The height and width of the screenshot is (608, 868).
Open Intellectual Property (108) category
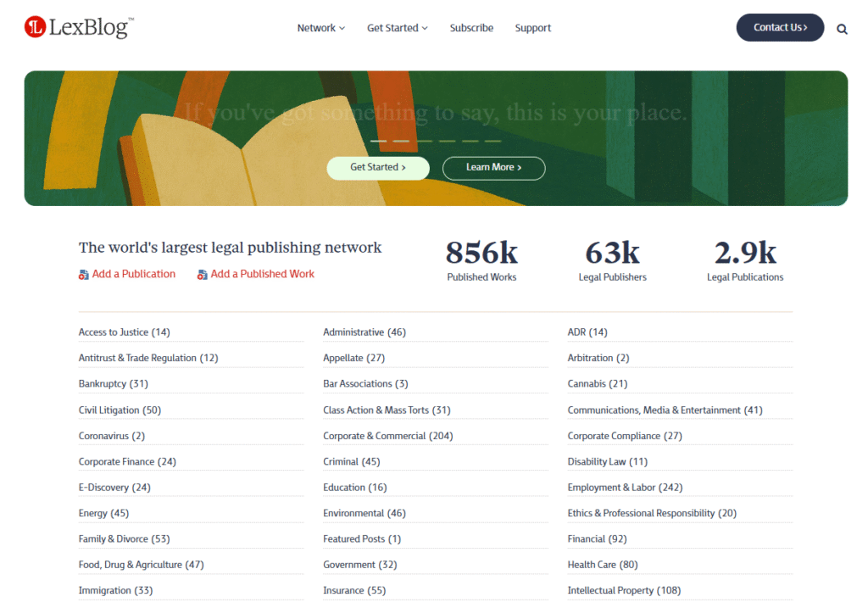(x=624, y=590)
